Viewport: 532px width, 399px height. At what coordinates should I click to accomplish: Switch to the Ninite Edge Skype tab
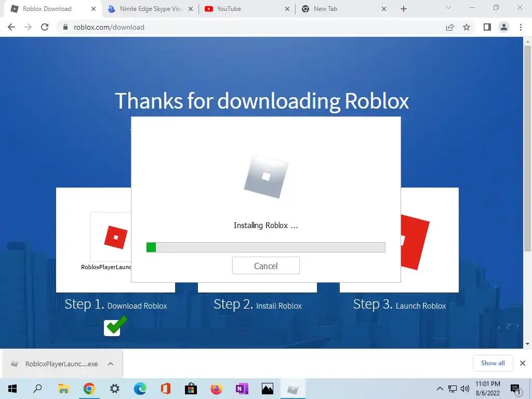(151, 9)
